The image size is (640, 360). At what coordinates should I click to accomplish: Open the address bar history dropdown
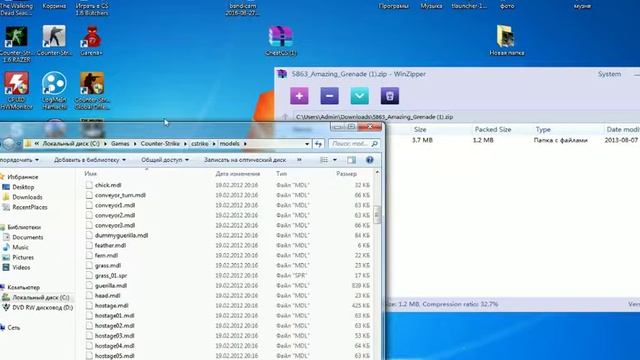coord(307,144)
